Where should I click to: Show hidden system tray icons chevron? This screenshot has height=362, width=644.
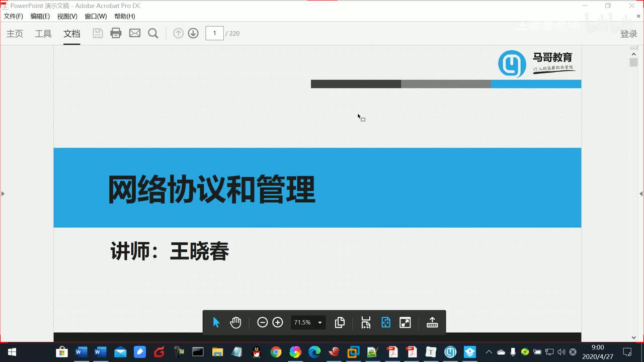coord(489,352)
